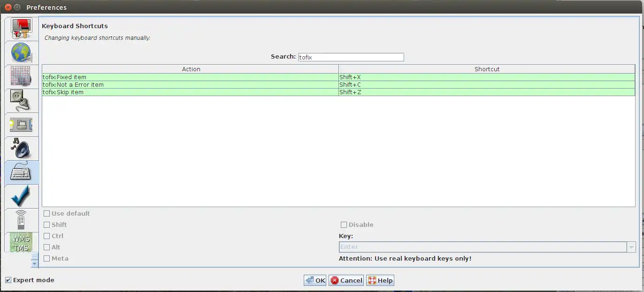
Task: Open WMS TMS imagery preferences
Action: pos(21,242)
